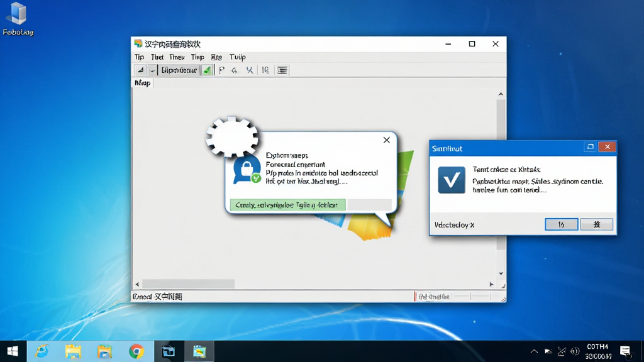Open the Windows Start button

(x=13, y=351)
